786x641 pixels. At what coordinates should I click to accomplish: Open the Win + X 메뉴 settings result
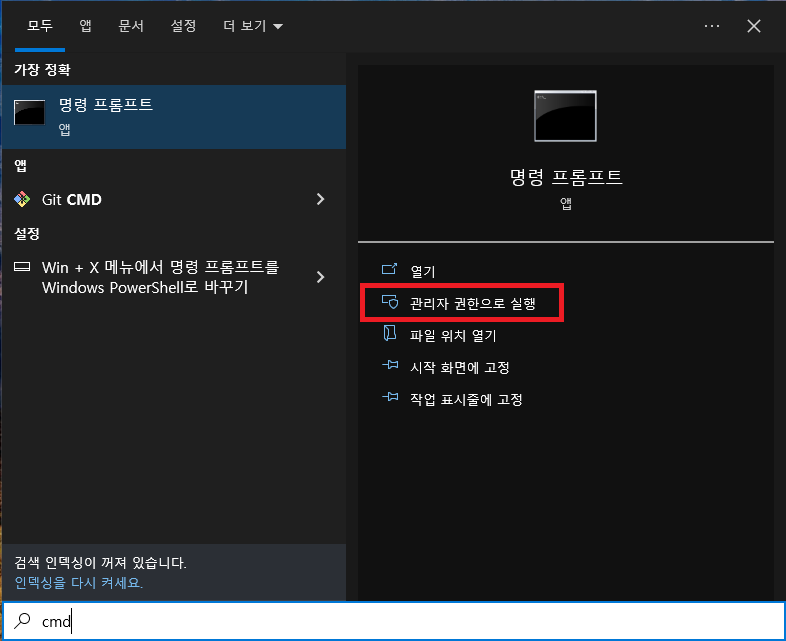(174, 277)
